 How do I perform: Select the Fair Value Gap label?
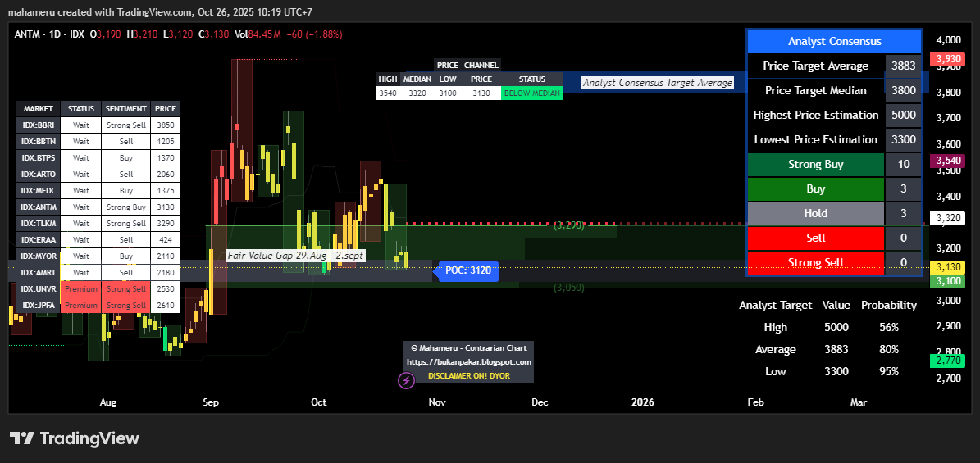point(295,256)
